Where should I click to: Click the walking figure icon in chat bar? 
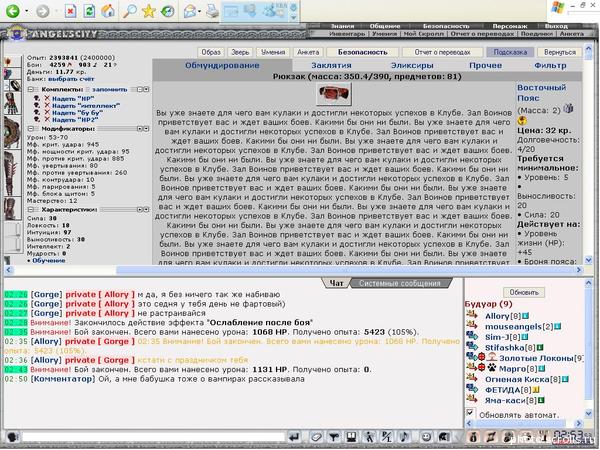point(369,437)
